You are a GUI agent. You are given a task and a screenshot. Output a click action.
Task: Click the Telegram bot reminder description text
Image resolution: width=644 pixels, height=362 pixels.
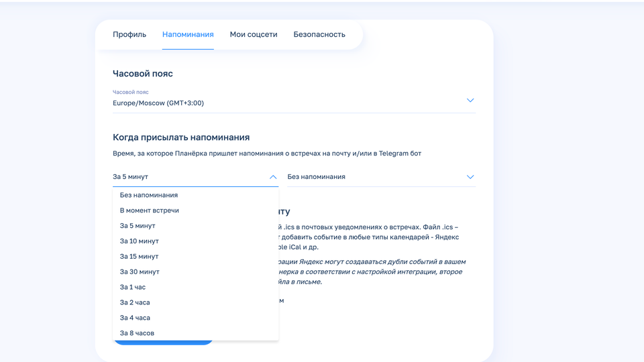click(x=267, y=154)
